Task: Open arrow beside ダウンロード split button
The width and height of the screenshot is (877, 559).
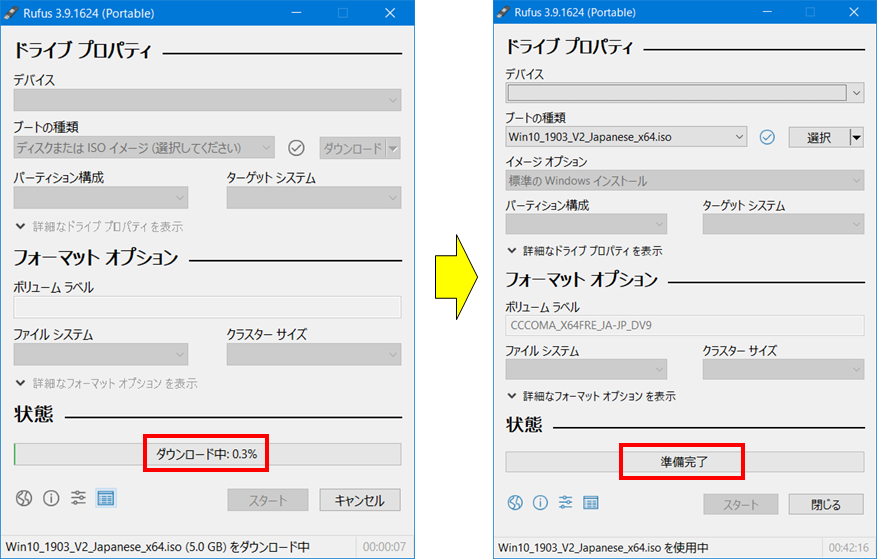Action: pyautogui.click(x=394, y=148)
